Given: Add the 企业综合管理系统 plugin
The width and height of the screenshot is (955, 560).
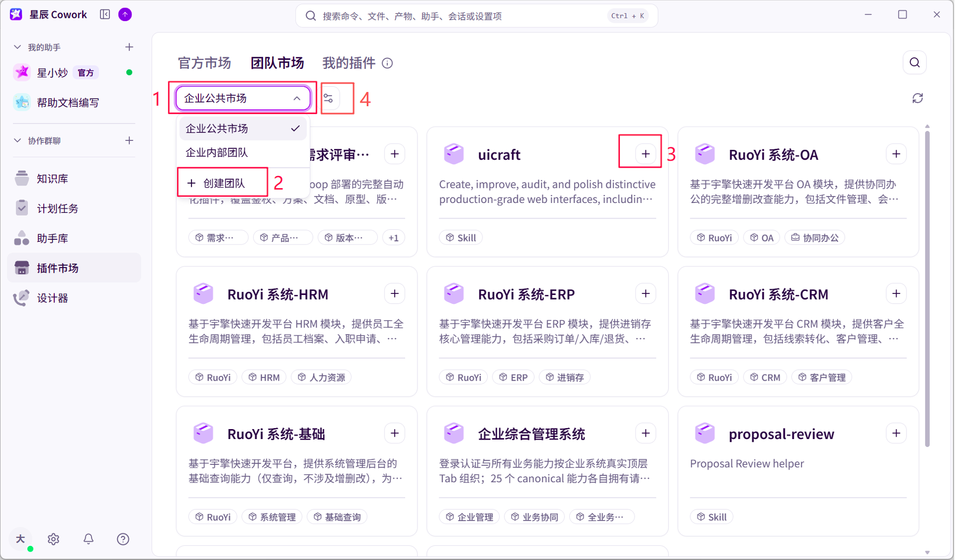Looking at the screenshot, I should 646,433.
